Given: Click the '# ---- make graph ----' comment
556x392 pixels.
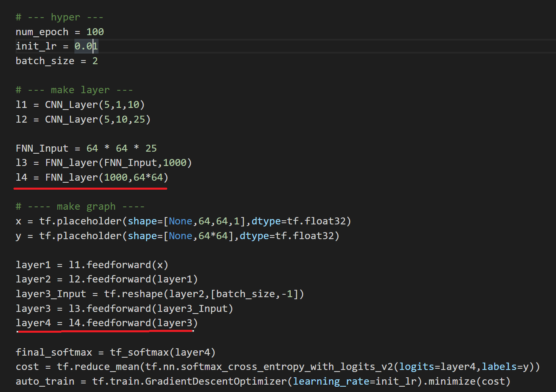Looking at the screenshot, I should click(80, 206).
